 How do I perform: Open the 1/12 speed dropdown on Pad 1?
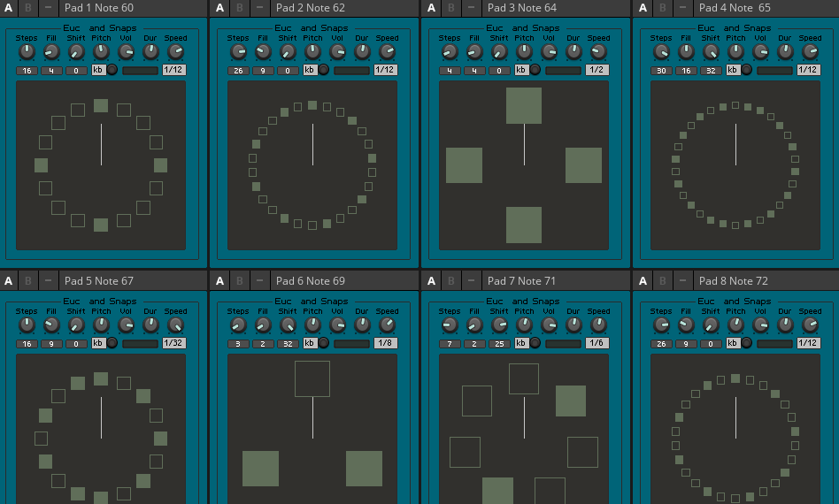174,70
